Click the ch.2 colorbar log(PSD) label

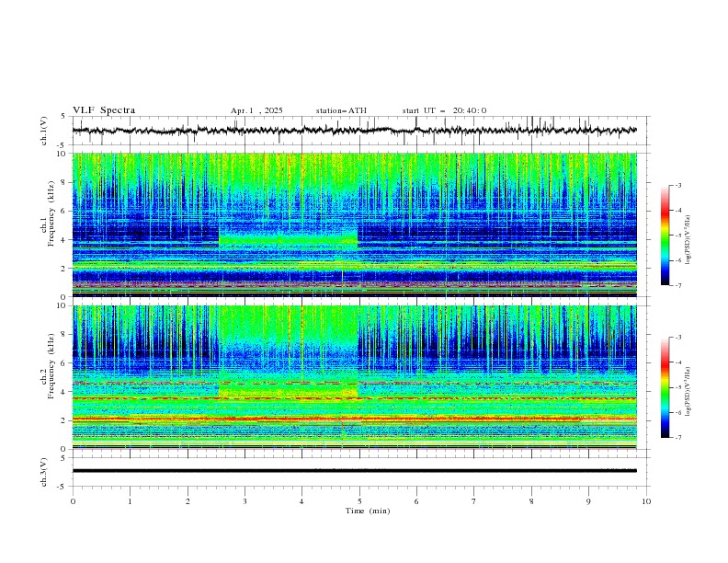(688, 391)
